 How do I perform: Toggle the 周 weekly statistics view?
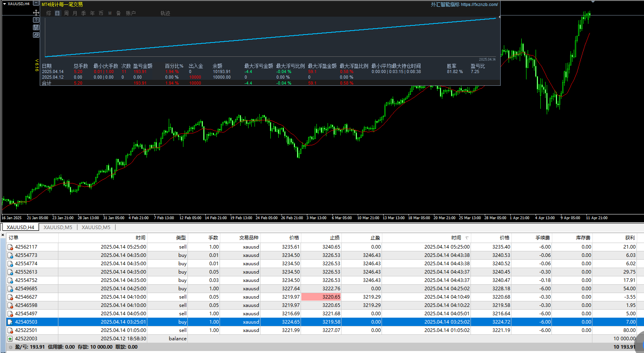click(x=66, y=13)
